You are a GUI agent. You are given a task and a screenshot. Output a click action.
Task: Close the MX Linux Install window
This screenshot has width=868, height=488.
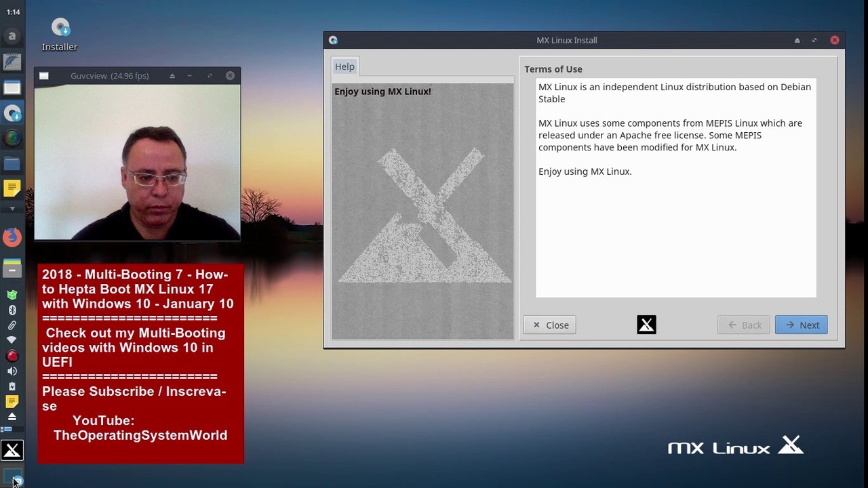click(x=835, y=40)
